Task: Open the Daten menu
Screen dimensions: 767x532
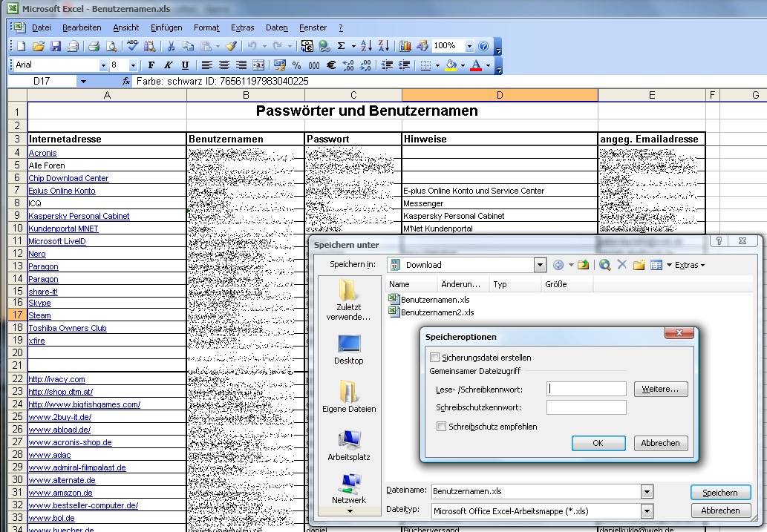Action: tap(277, 28)
